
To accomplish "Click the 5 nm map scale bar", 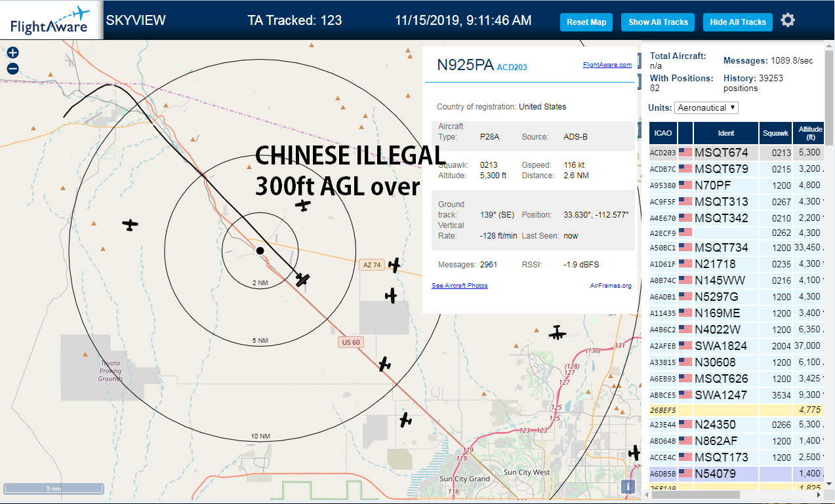I will pos(54,488).
